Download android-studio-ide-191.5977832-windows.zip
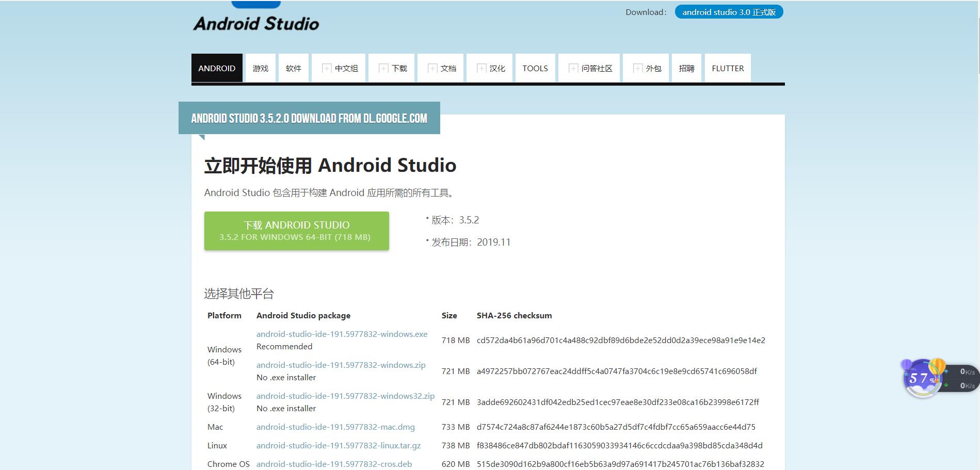 pos(341,365)
